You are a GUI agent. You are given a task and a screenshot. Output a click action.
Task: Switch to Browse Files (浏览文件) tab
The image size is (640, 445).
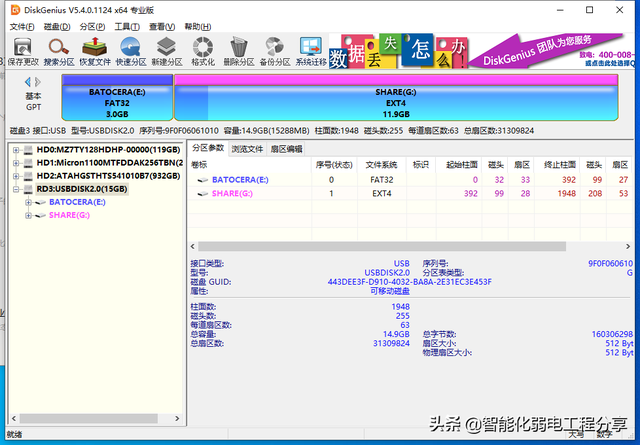[247, 149]
